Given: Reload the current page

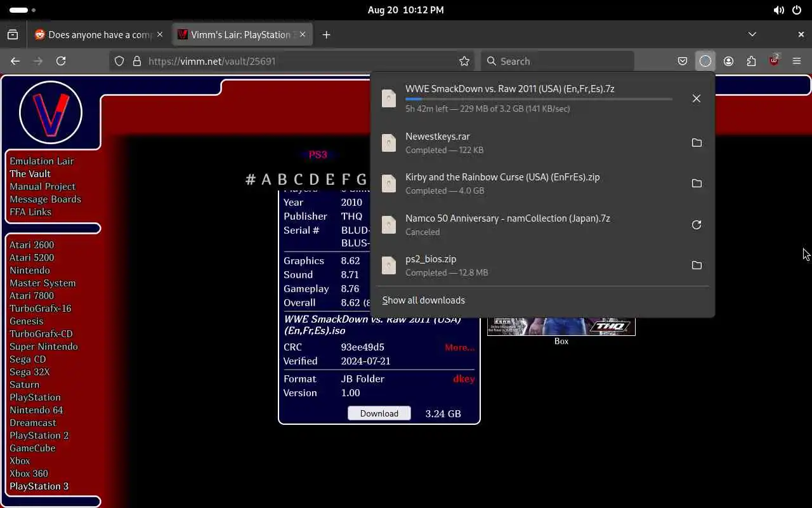Looking at the screenshot, I should point(61,61).
